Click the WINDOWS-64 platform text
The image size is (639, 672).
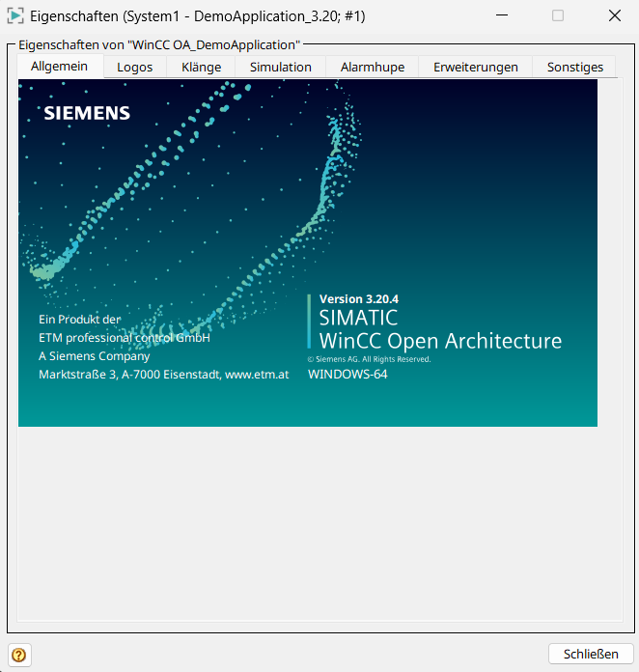[347, 375]
